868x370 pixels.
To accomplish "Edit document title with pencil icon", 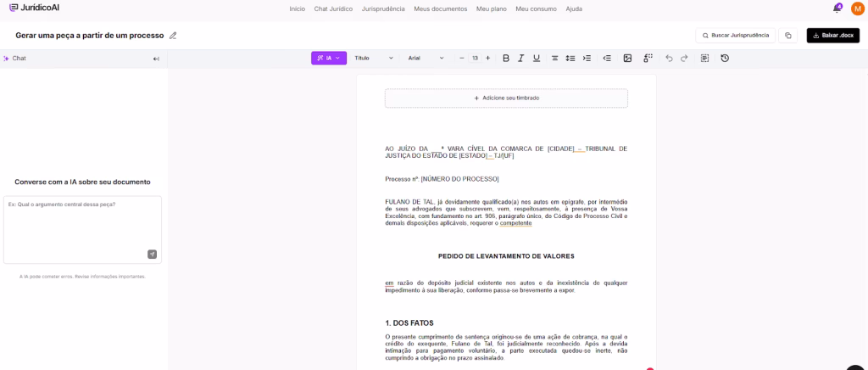I will click(173, 36).
